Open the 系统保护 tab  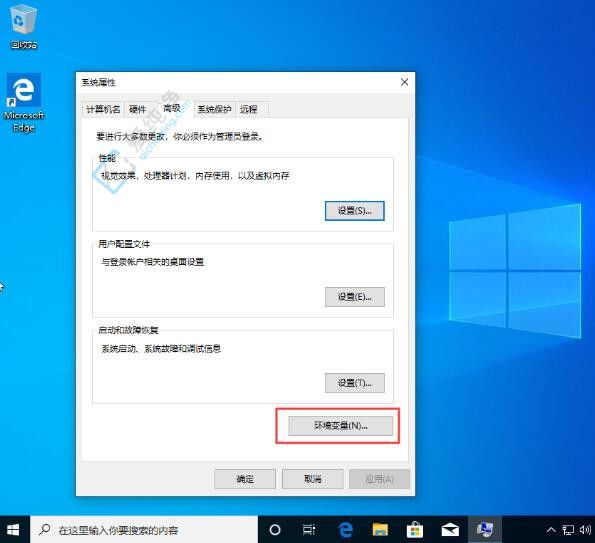click(214, 110)
